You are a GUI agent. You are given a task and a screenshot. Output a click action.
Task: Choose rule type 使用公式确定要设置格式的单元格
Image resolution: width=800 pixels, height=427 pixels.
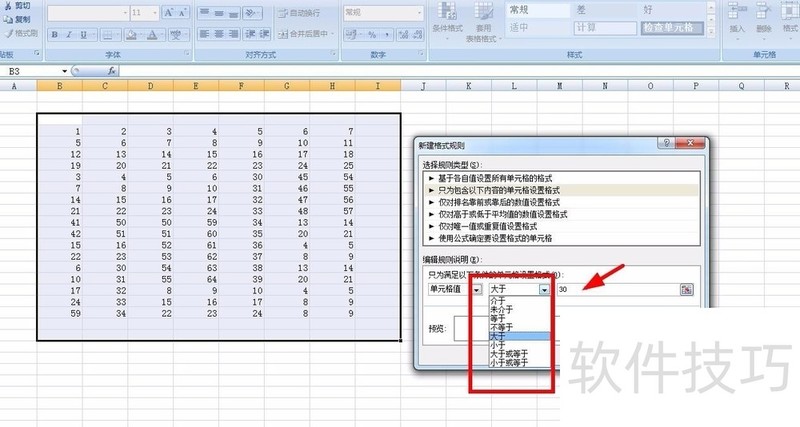(x=561, y=238)
